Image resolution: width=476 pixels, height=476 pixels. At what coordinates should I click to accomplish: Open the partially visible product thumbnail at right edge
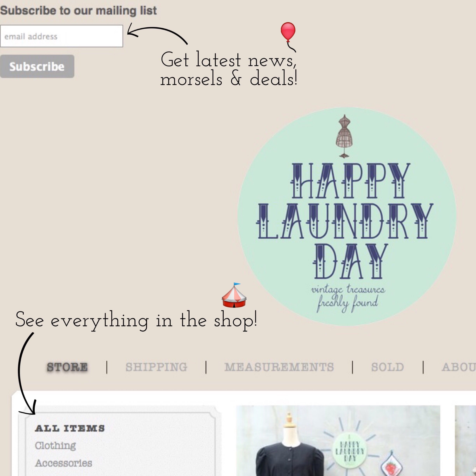point(465,441)
